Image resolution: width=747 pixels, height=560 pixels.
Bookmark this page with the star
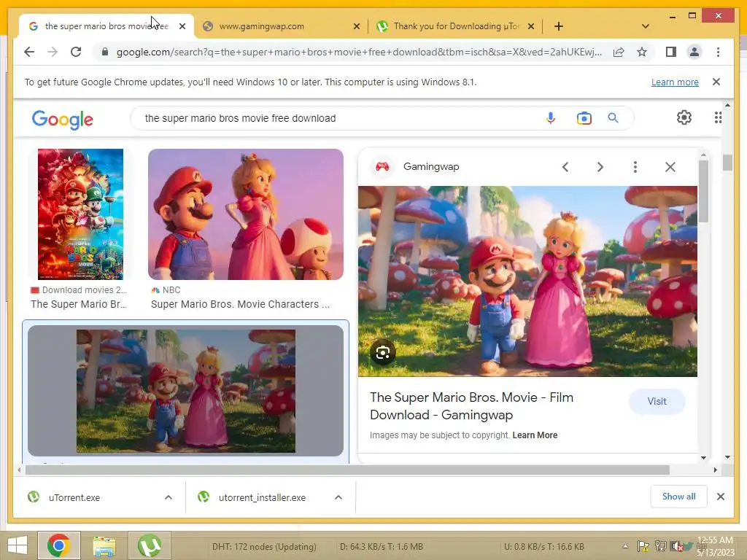pos(642,52)
